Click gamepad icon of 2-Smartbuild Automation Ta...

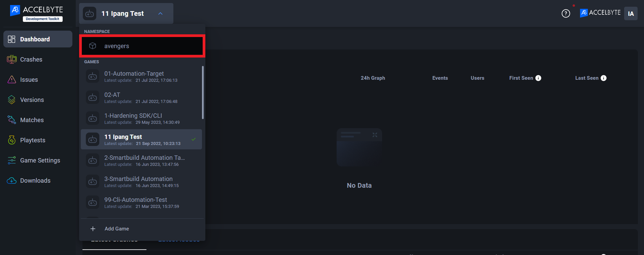[x=93, y=160]
